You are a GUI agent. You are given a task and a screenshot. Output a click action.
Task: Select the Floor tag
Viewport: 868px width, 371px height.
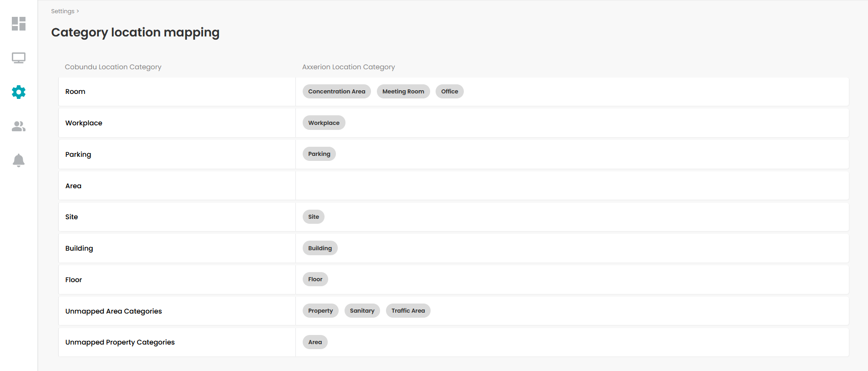pyautogui.click(x=315, y=279)
